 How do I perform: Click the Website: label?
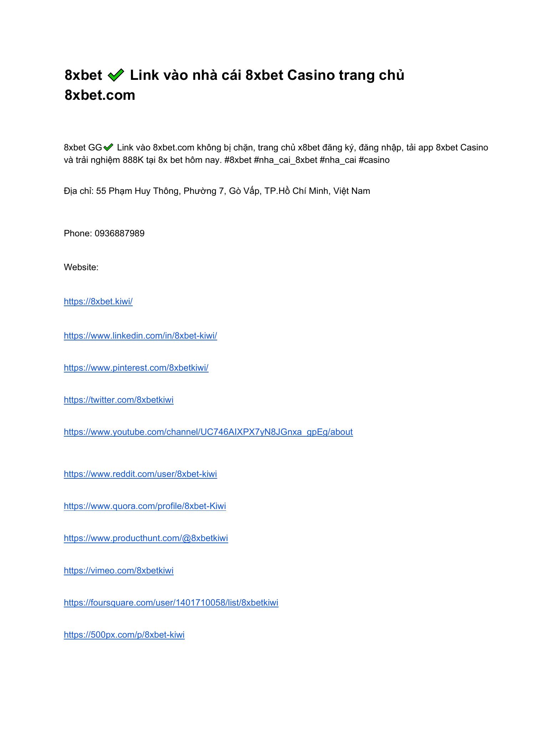(81, 267)
